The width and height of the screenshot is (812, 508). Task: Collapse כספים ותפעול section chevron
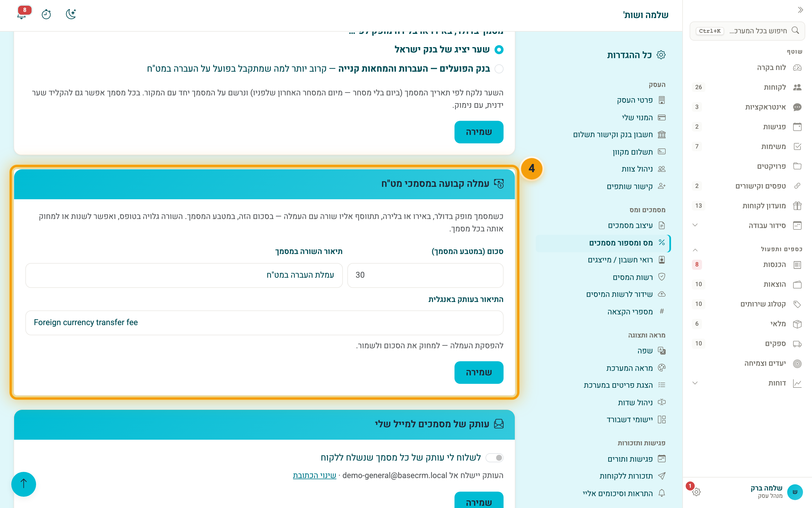695,250
